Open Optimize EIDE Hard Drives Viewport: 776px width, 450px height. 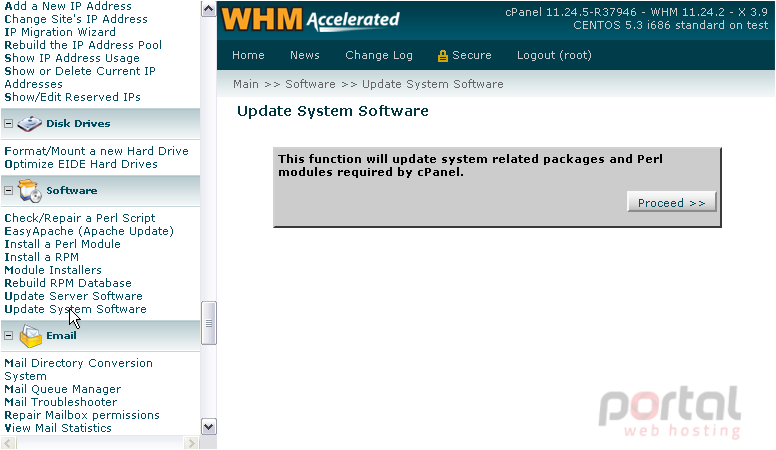tap(81, 164)
